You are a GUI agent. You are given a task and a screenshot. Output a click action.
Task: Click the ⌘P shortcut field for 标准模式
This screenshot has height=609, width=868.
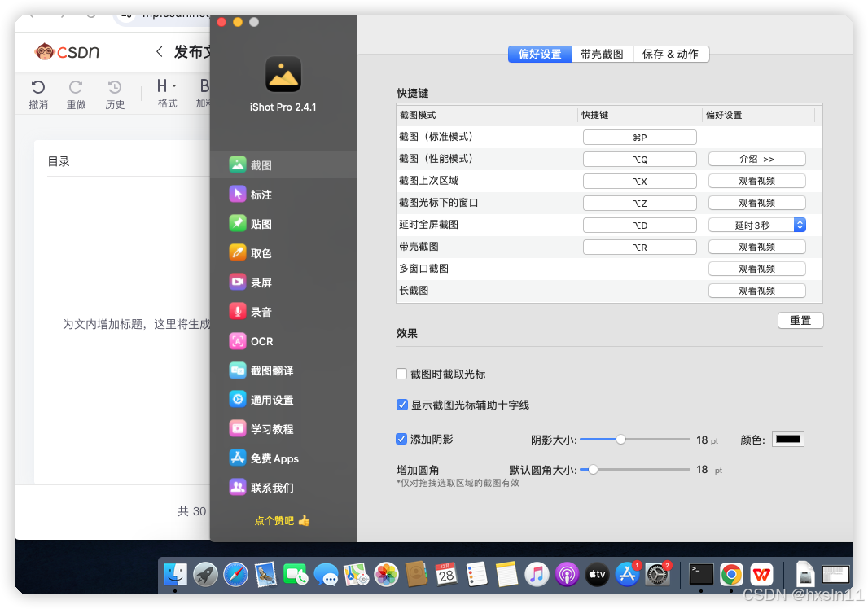(639, 138)
